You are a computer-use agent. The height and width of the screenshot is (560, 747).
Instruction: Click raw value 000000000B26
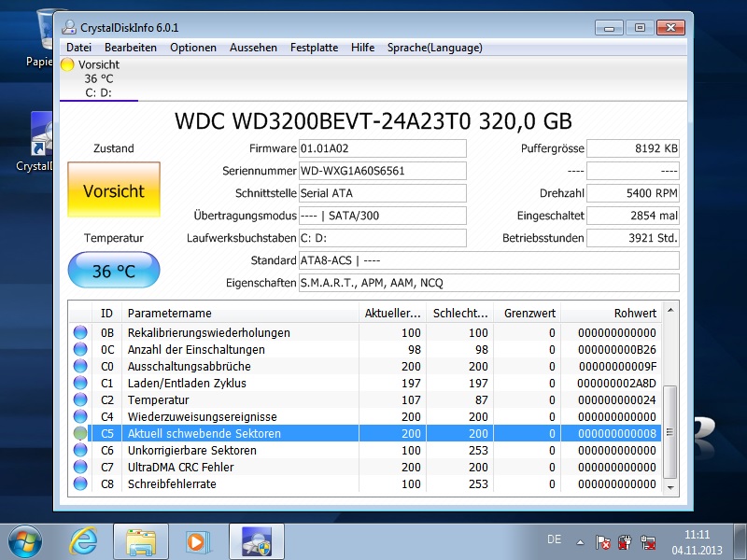(617, 349)
